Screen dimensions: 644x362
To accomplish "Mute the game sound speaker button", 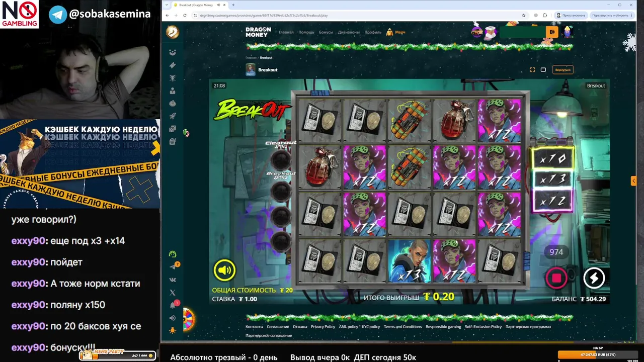I will [x=224, y=270].
